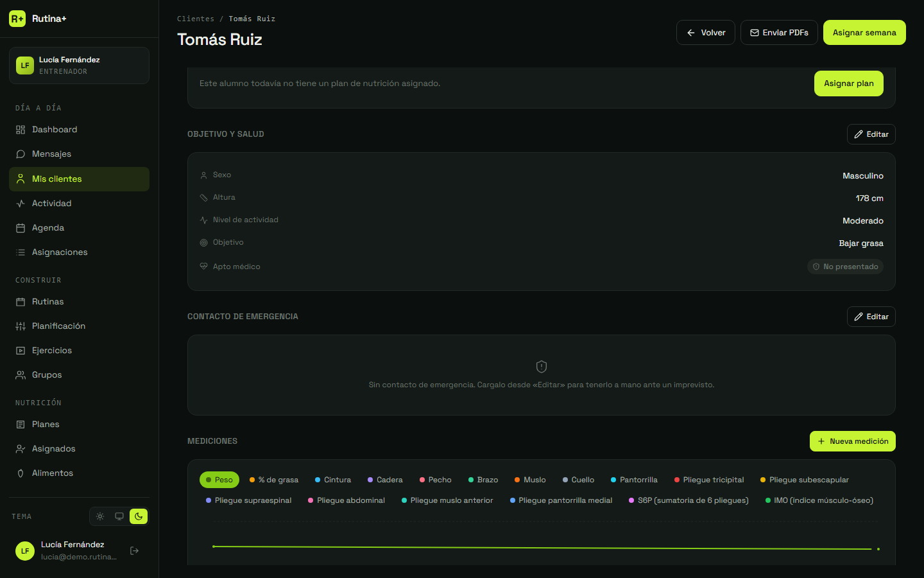
Task: Select the Muslo measurement chip
Action: 530,480
